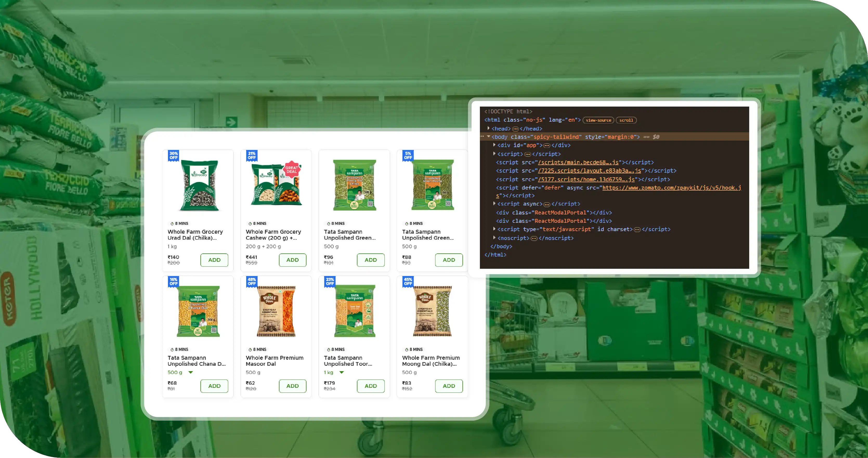Click the Whole Farm Premium Masoor Dal title
The image size is (868, 458).
(x=275, y=361)
